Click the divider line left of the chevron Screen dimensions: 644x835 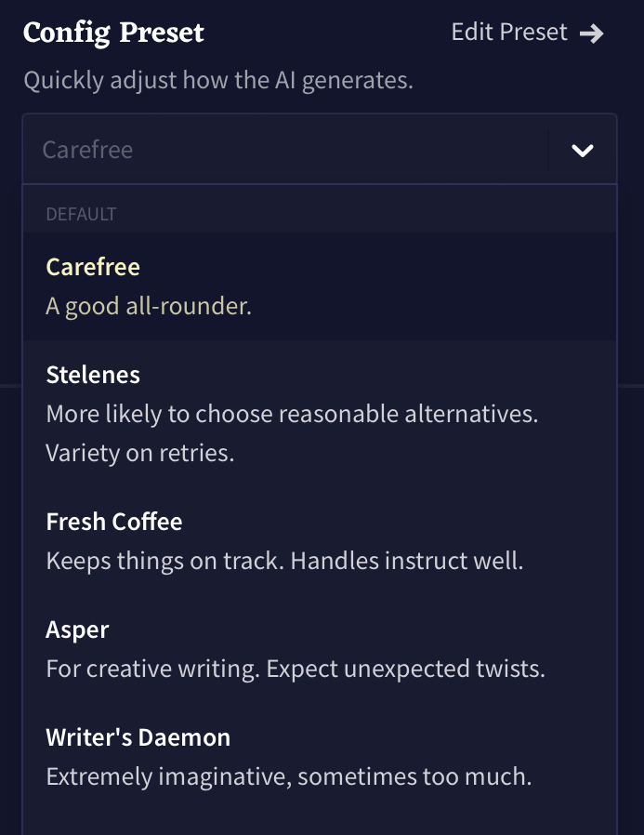[x=549, y=151]
